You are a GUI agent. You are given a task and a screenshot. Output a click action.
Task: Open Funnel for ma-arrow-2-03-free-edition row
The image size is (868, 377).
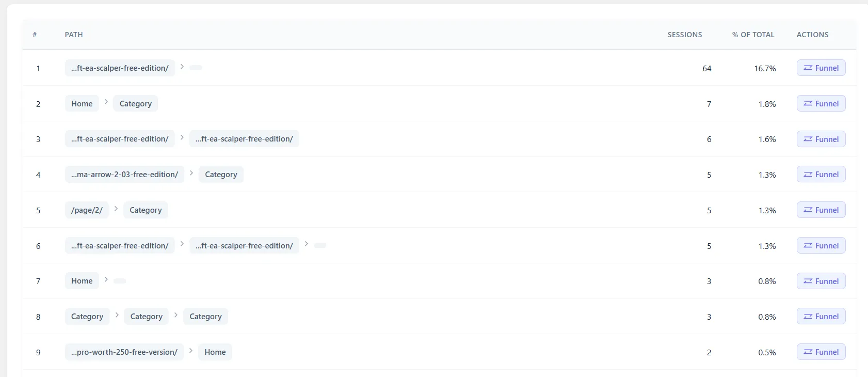(x=821, y=175)
